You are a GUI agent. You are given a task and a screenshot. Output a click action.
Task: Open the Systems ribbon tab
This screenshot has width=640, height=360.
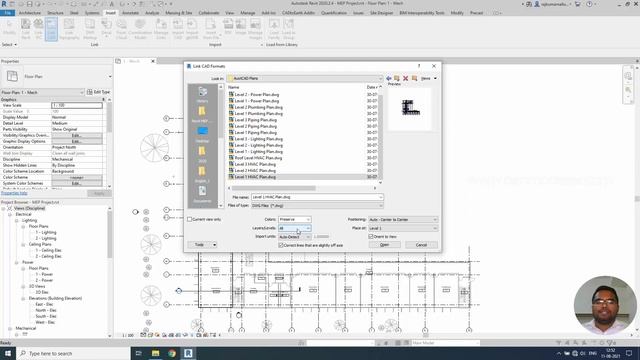[x=92, y=13]
